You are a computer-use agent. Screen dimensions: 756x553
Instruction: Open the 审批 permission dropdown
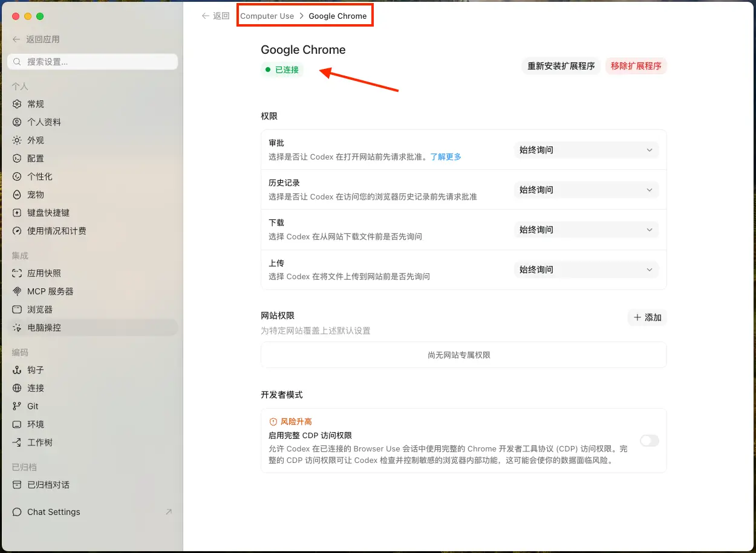[586, 150]
